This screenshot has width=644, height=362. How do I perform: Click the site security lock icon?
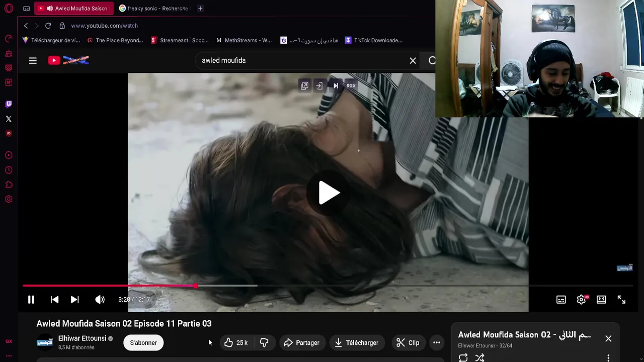pos(62,26)
